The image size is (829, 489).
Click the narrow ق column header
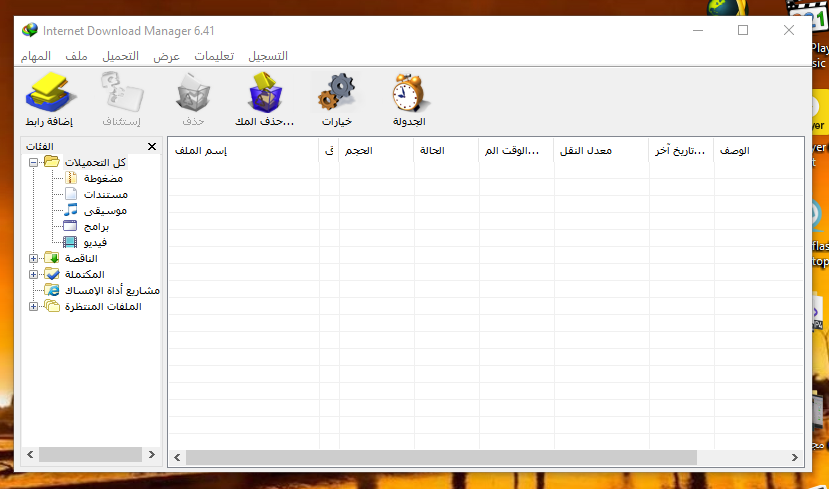tap(329, 151)
